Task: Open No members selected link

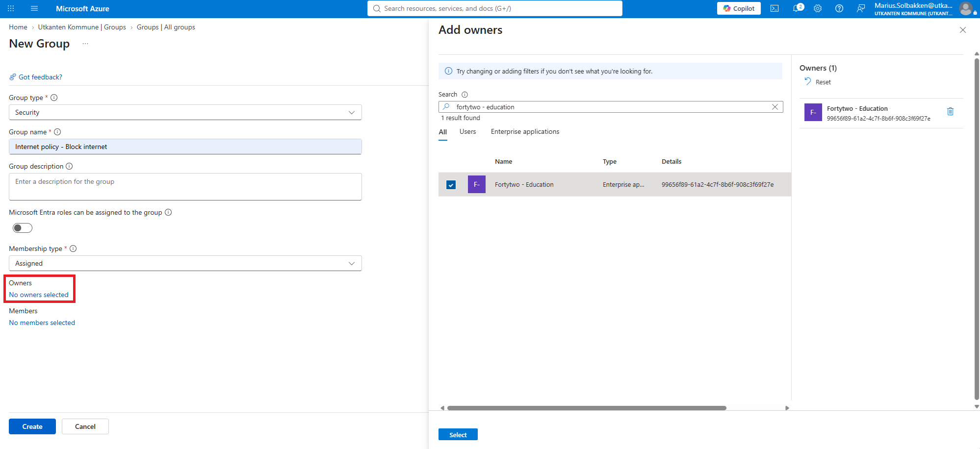Action: pyautogui.click(x=42, y=323)
